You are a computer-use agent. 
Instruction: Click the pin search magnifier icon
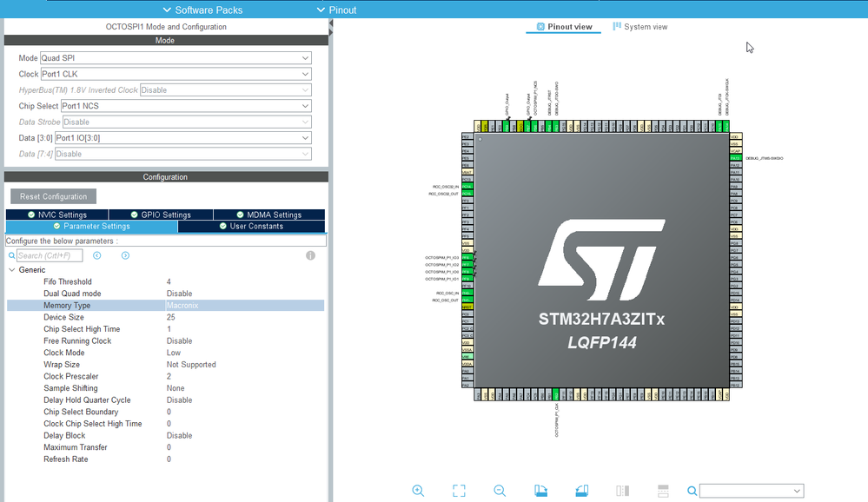point(692,491)
